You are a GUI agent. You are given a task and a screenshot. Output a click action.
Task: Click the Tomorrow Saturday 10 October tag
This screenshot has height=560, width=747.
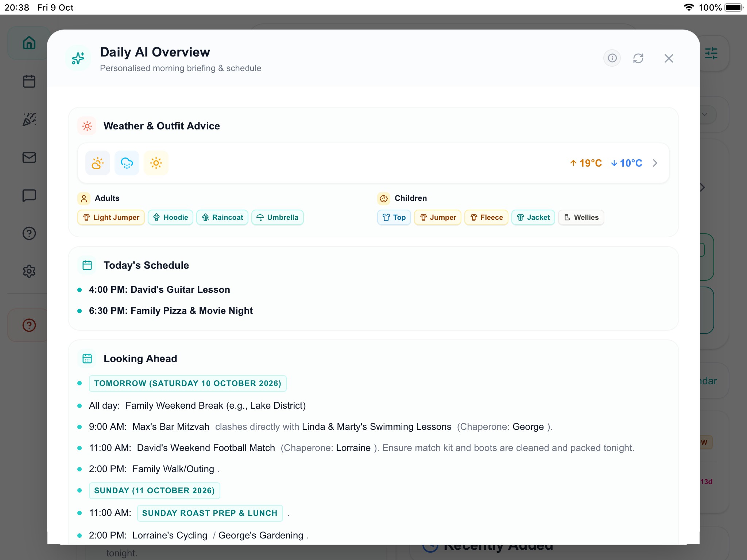pos(188,384)
